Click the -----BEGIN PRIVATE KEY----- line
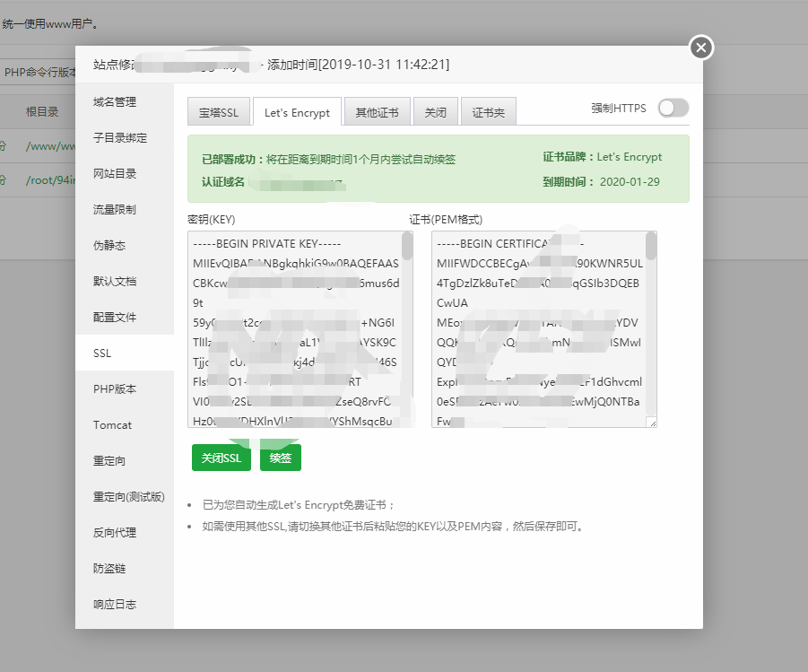 tap(267, 243)
